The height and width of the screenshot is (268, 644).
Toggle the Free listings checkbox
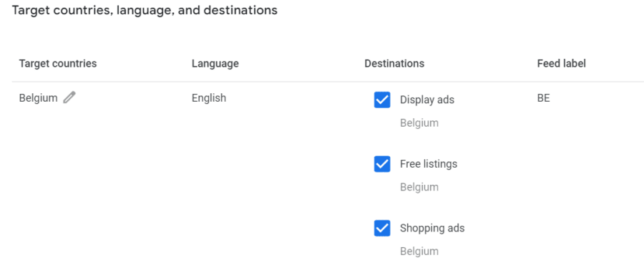click(x=382, y=164)
